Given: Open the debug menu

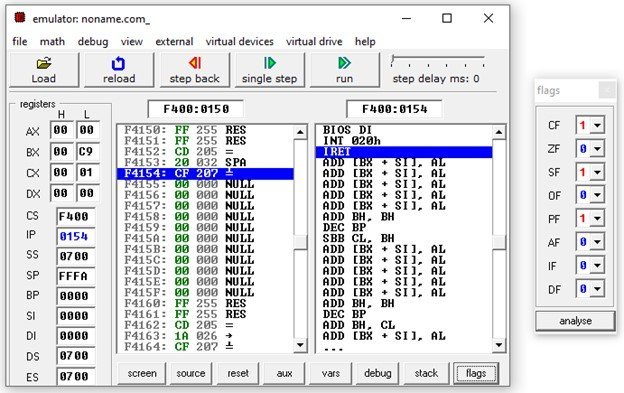Looking at the screenshot, I should 93,42.
